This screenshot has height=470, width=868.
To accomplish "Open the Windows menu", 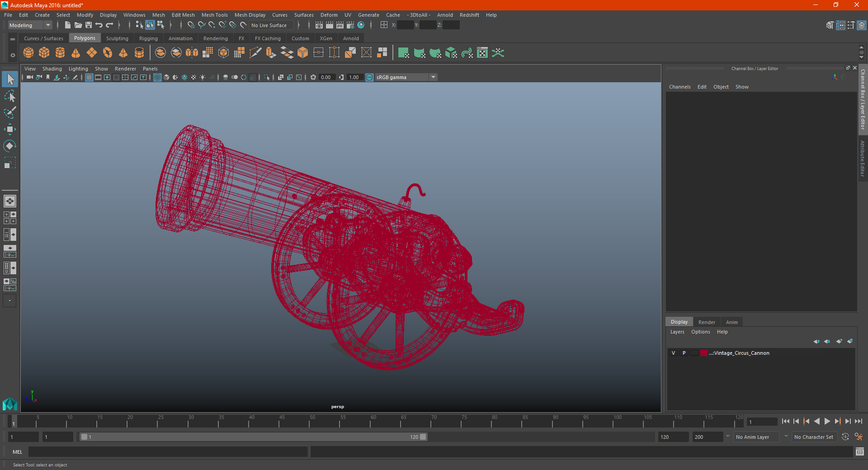I will click(x=134, y=15).
